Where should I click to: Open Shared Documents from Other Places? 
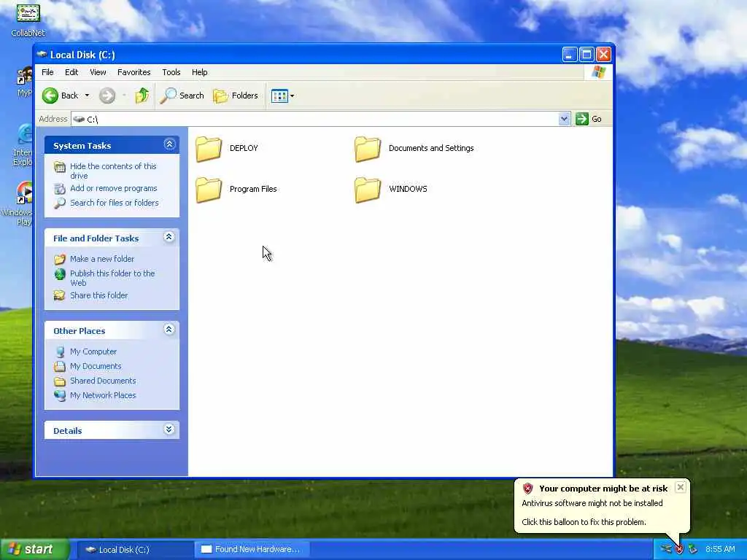pyautogui.click(x=103, y=381)
